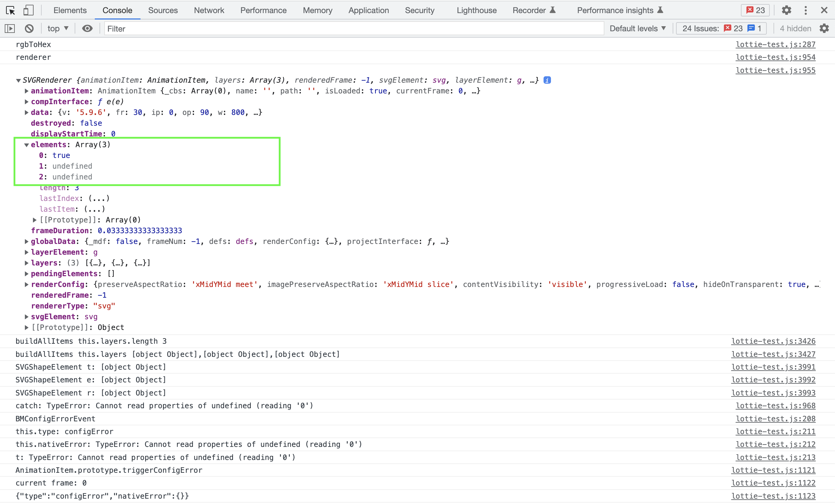Expand the layers property
This screenshot has height=504, width=835.
[27, 262]
